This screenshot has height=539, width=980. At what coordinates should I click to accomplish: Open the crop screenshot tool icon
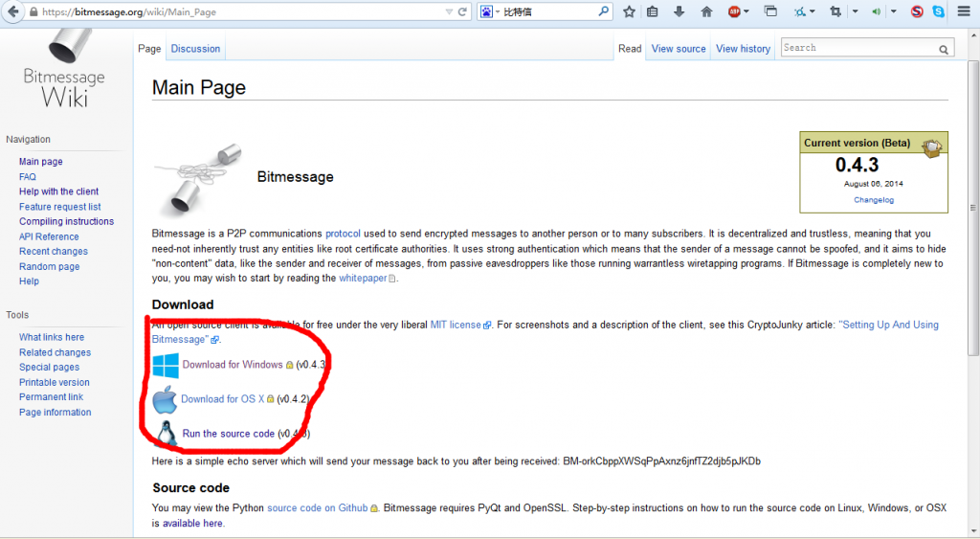835,11
